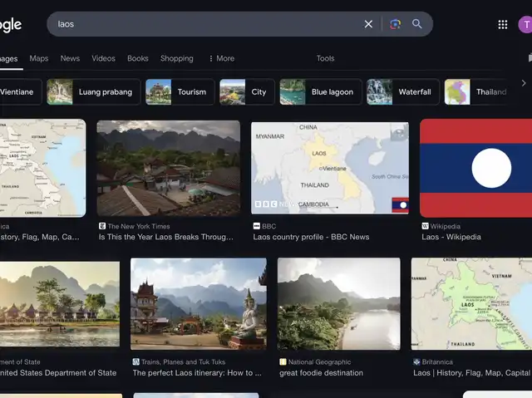The height and width of the screenshot is (398, 532).
Task: Switch to the News tab
Action: coord(70,58)
